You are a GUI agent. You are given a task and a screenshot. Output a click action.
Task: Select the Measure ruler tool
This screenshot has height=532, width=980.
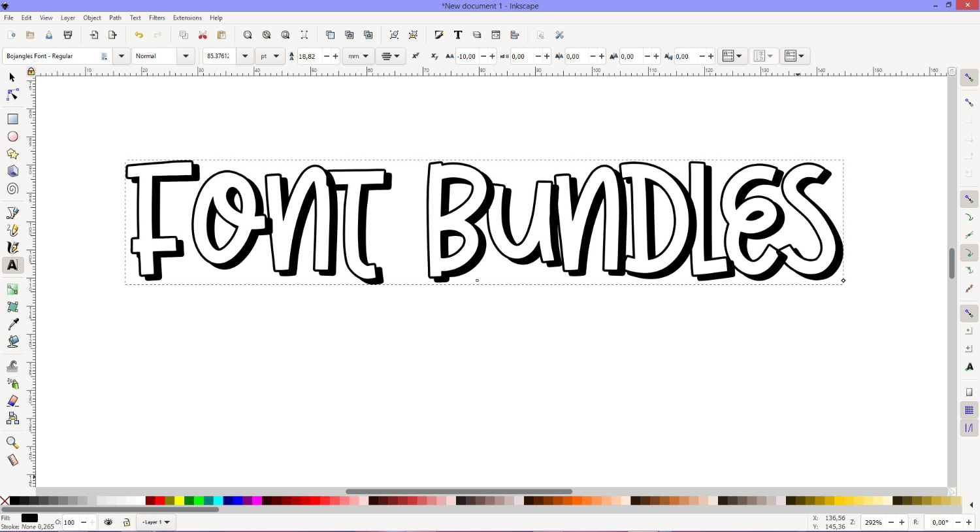[12, 460]
